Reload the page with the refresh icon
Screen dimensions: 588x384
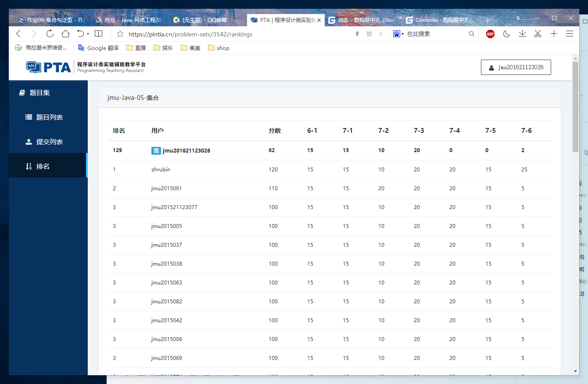pyautogui.click(x=50, y=34)
